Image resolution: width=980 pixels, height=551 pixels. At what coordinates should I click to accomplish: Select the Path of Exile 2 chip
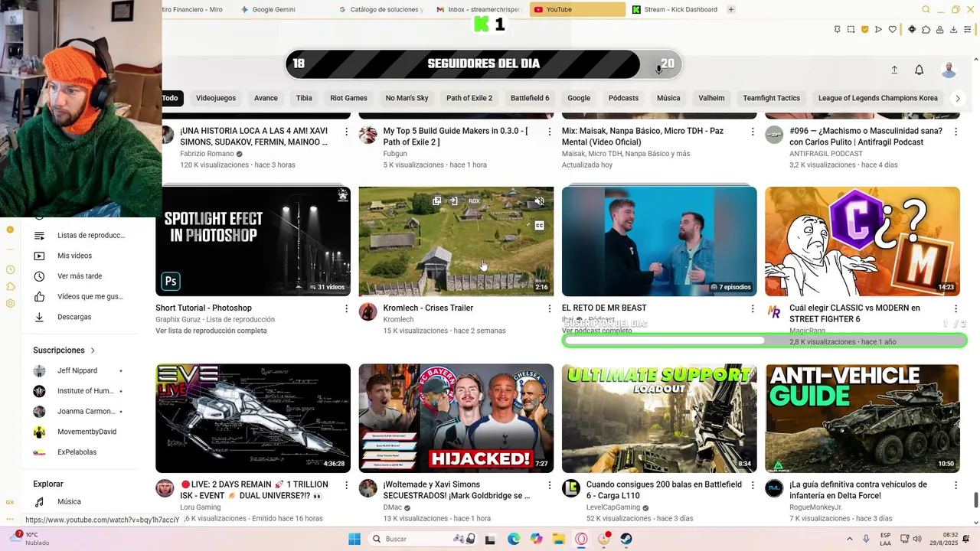(469, 98)
